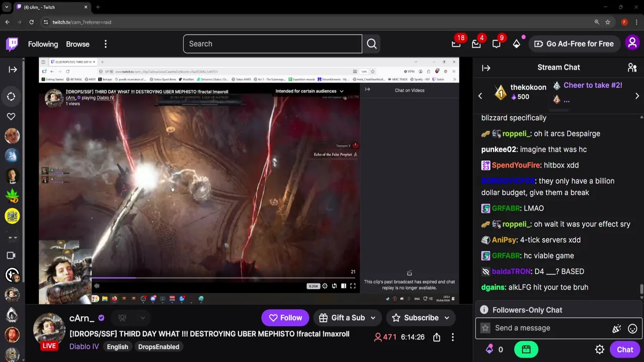The image size is (644, 362).
Task: Open the chat community users icon
Action: pos(632,67)
